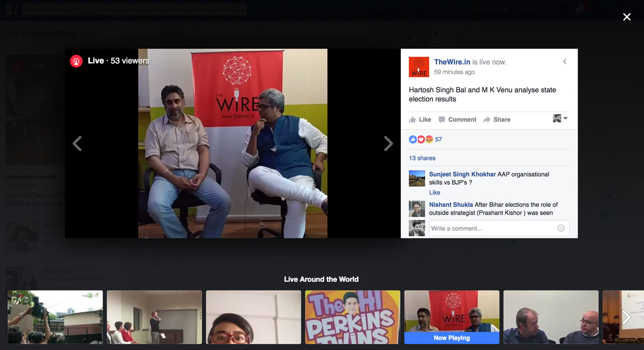Image resolution: width=644 pixels, height=350 pixels.
Task: Like Sunjeet Singh Khokhar's comment
Action: pyautogui.click(x=434, y=192)
